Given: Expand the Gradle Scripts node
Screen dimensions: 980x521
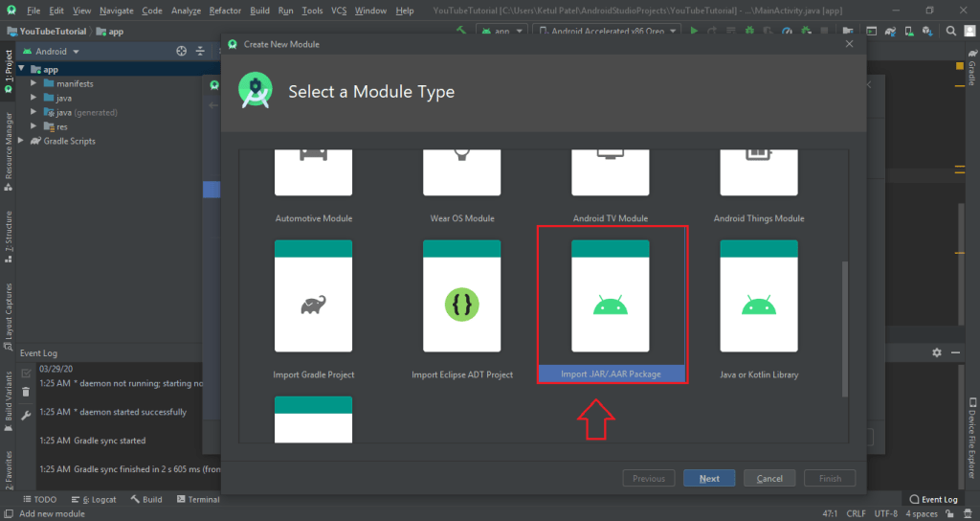Looking at the screenshot, I should 22,141.
